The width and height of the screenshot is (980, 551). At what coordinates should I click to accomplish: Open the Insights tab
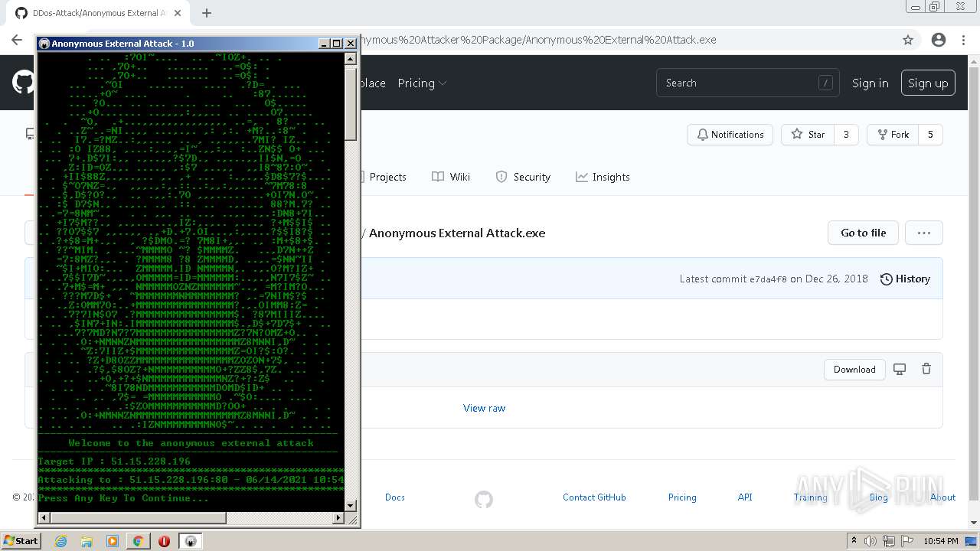point(603,177)
